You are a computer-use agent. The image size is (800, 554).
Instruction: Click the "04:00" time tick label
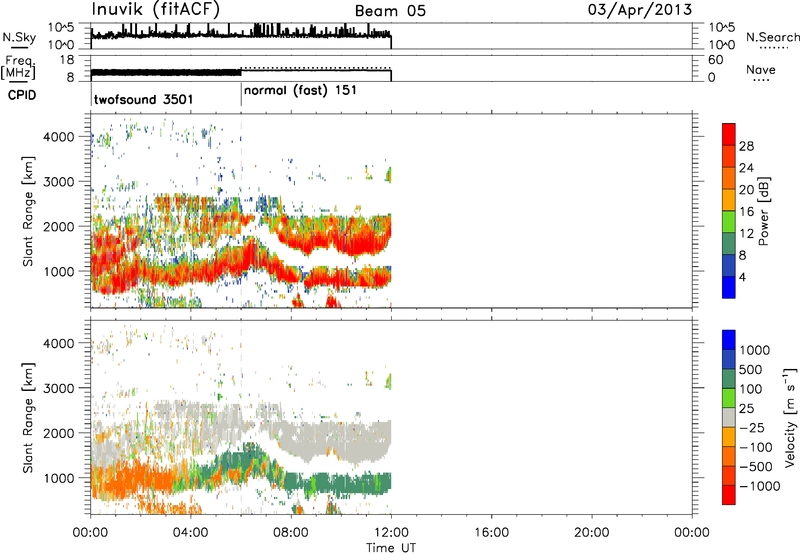point(190,533)
